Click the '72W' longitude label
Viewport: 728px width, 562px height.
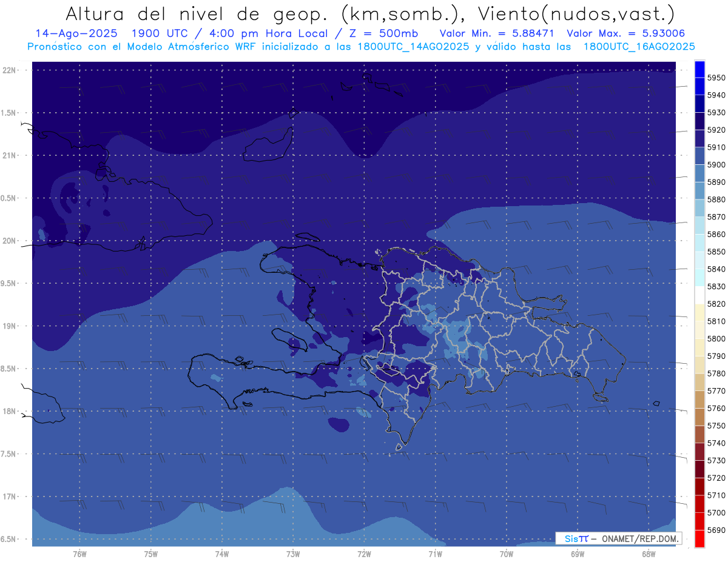364,554
